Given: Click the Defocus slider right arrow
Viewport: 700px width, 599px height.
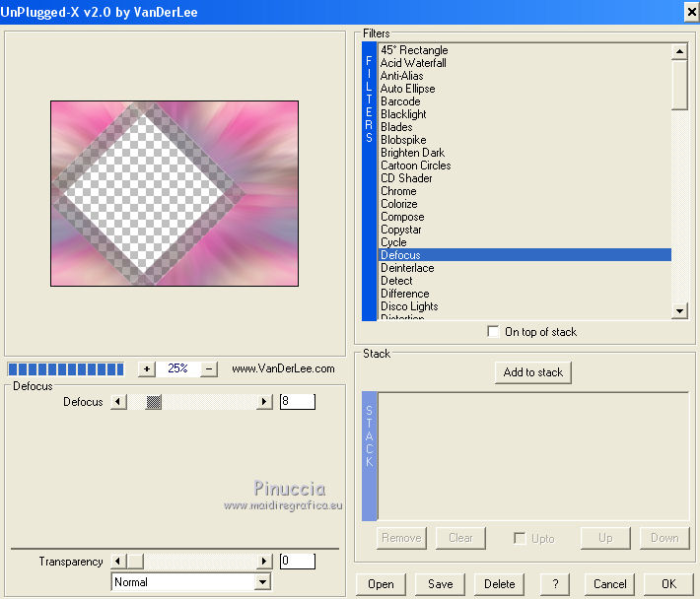Looking at the screenshot, I should pyautogui.click(x=264, y=401).
